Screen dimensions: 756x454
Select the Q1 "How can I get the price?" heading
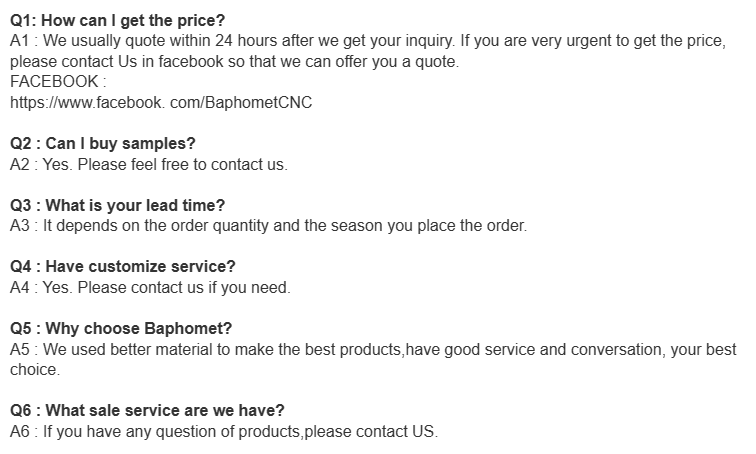[x=119, y=21]
